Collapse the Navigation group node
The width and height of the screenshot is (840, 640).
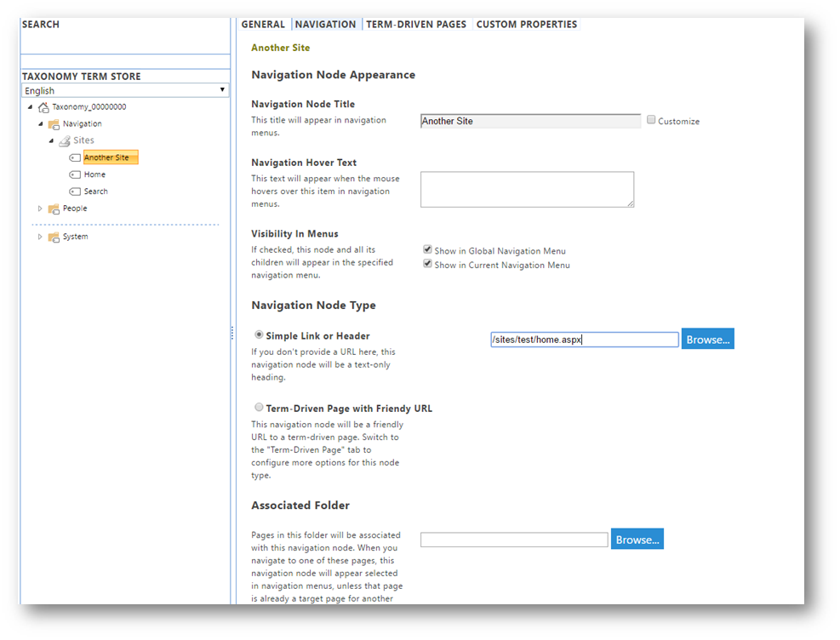[41, 124]
